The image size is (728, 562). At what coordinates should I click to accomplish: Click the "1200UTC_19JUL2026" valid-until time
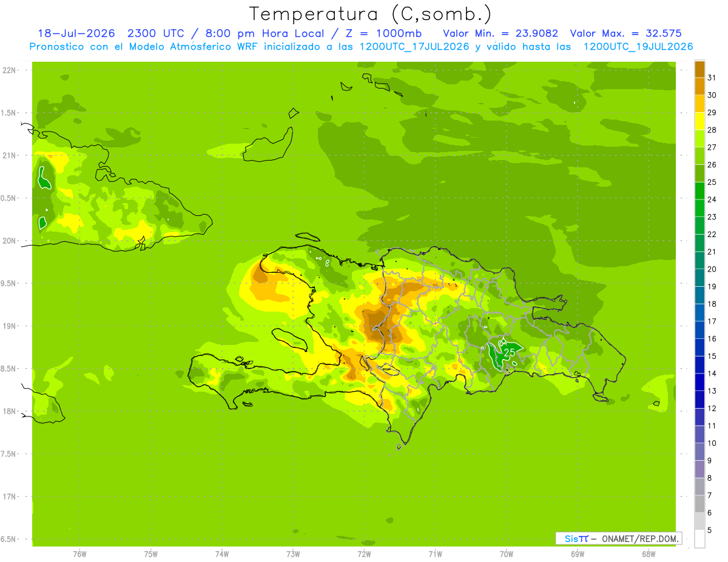point(638,47)
